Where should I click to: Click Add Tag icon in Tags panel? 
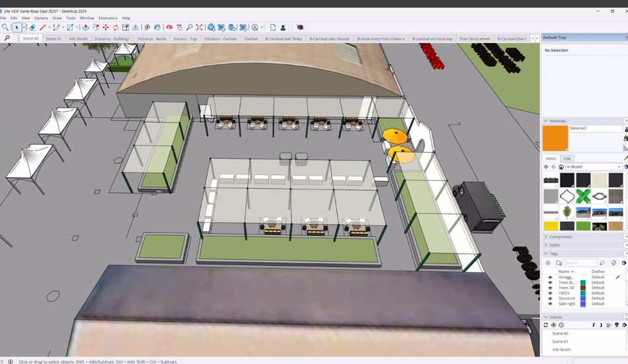[548, 263]
